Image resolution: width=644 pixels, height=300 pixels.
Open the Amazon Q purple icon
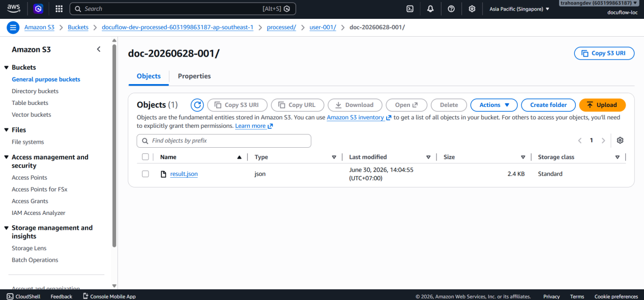click(x=38, y=9)
